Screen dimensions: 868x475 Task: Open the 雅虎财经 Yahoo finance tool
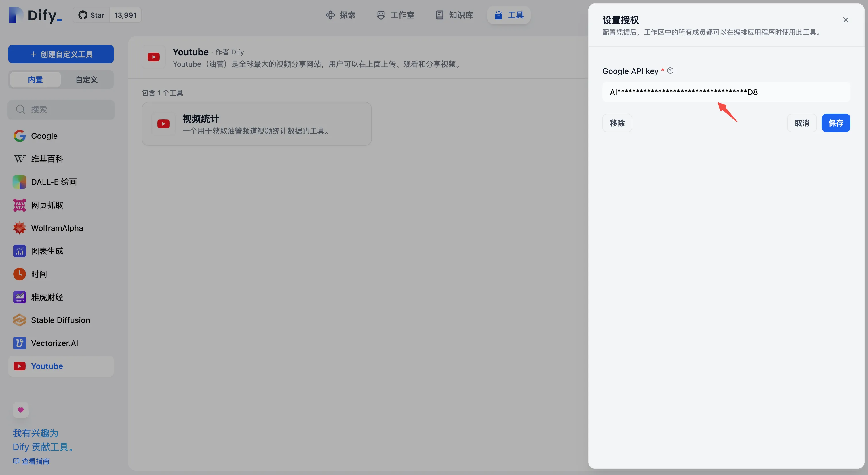click(x=47, y=297)
